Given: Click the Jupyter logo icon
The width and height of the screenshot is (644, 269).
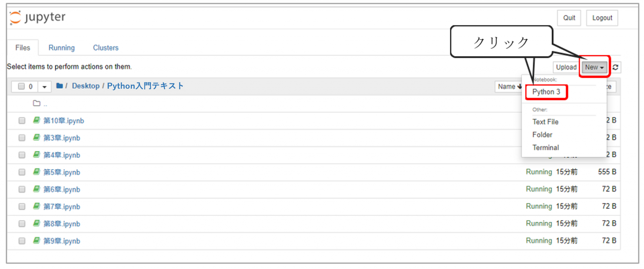Looking at the screenshot, I should pyautogui.click(x=15, y=18).
